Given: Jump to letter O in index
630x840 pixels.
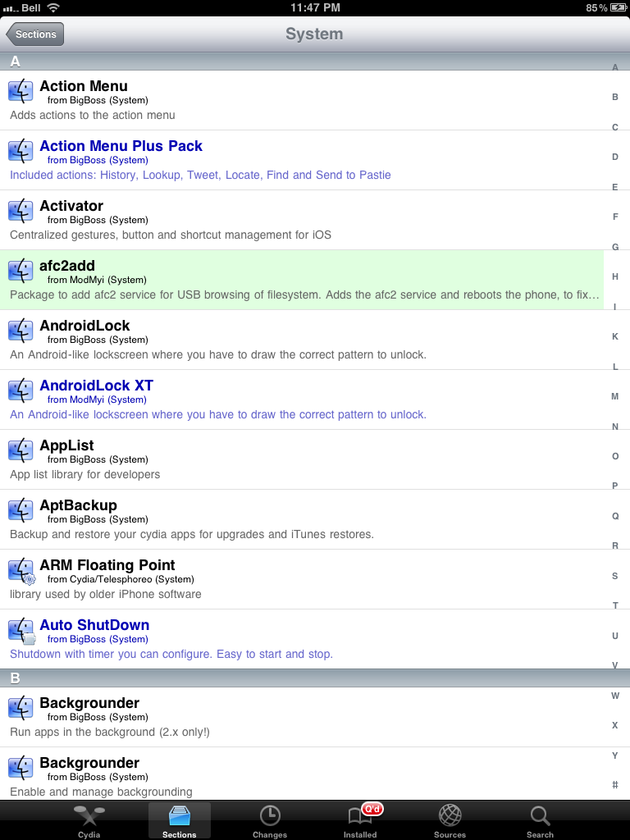Looking at the screenshot, I should (615, 456).
